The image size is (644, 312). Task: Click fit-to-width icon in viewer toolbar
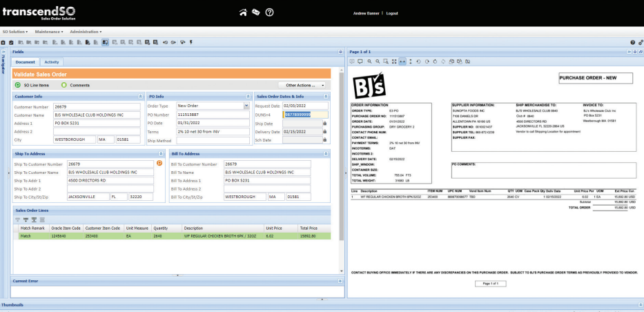tap(402, 61)
